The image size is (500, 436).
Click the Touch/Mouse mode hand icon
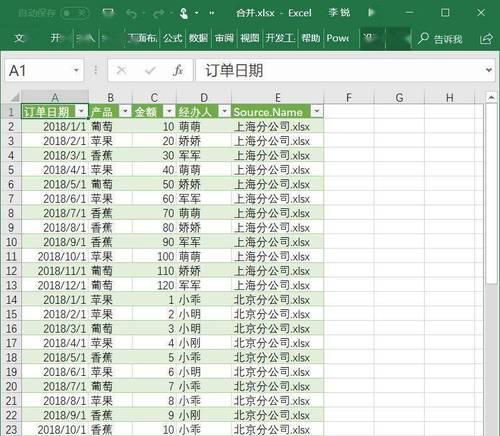coord(184,13)
